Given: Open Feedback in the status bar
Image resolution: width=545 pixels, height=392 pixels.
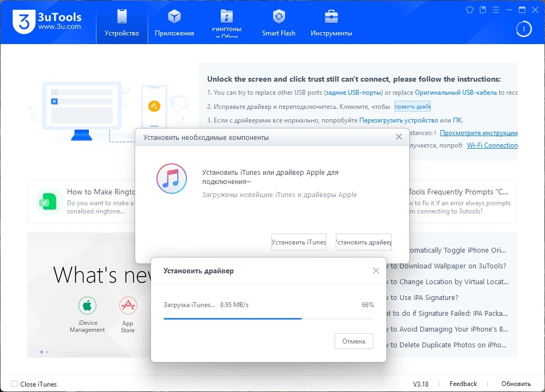Looking at the screenshot, I should pyautogui.click(x=463, y=384).
